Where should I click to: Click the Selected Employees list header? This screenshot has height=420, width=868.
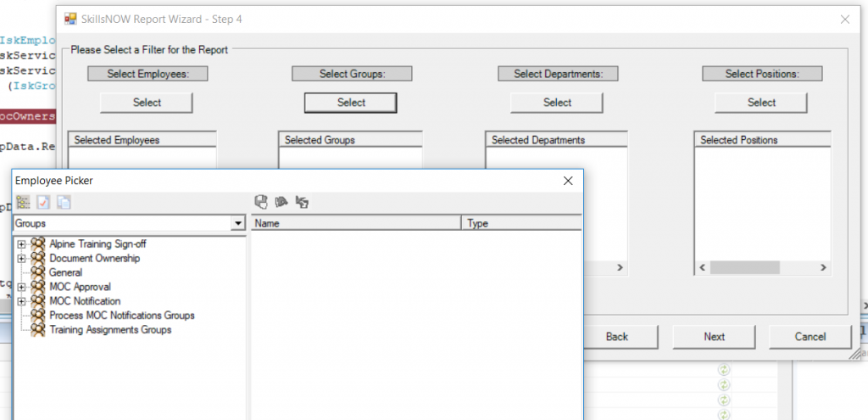[142, 140]
